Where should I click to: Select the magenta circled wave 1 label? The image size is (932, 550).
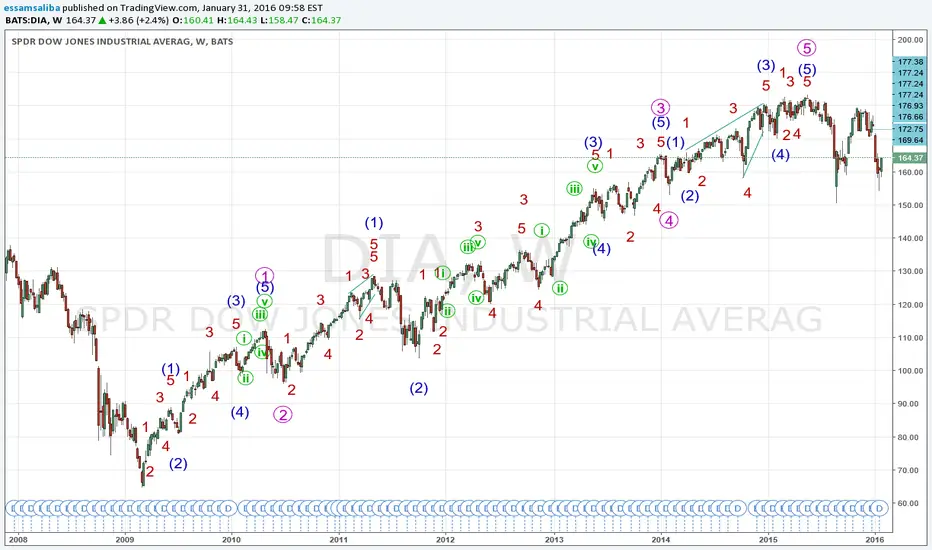click(x=265, y=275)
